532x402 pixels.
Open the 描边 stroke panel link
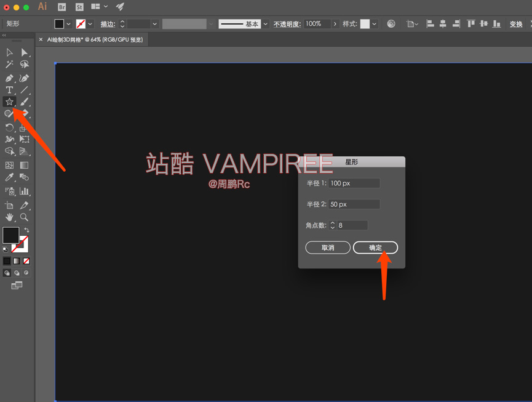pyautogui.click(x=108, y=24)
